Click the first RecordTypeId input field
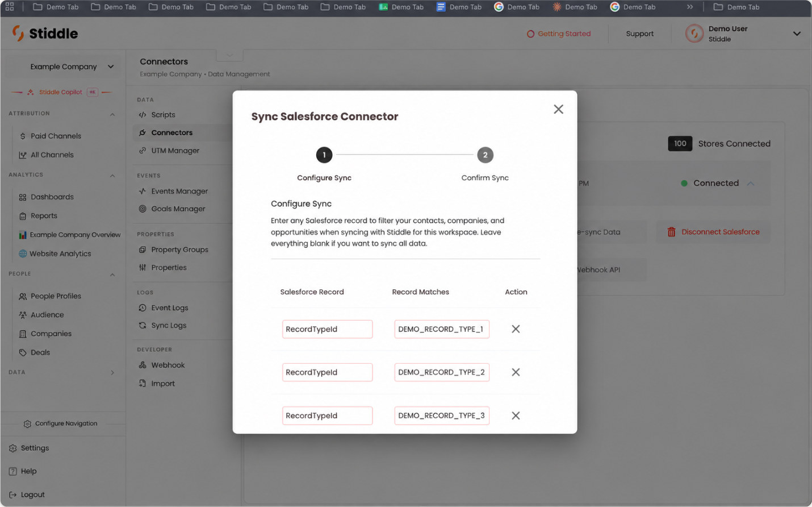This screenshot has width=812, height=507. [x=327, y=329]
